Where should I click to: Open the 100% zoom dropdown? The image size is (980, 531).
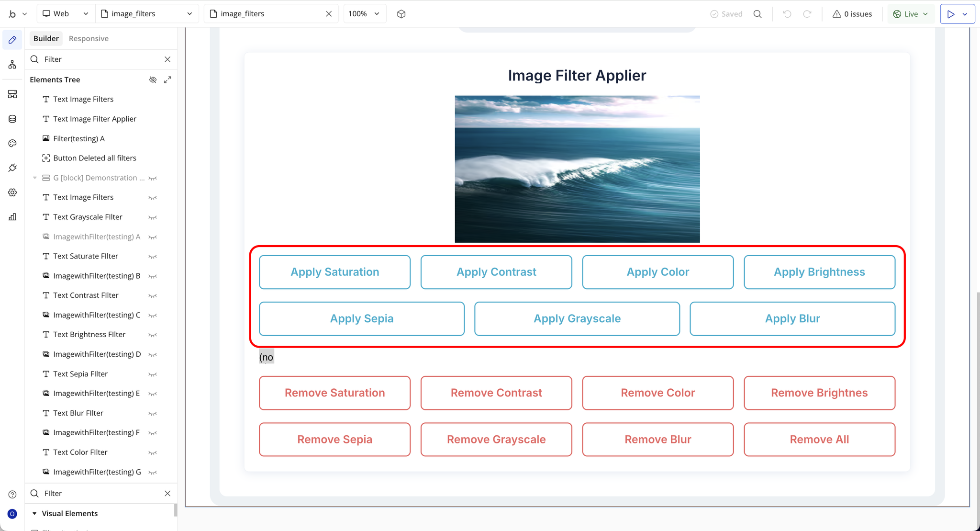(x=364, y=14)
